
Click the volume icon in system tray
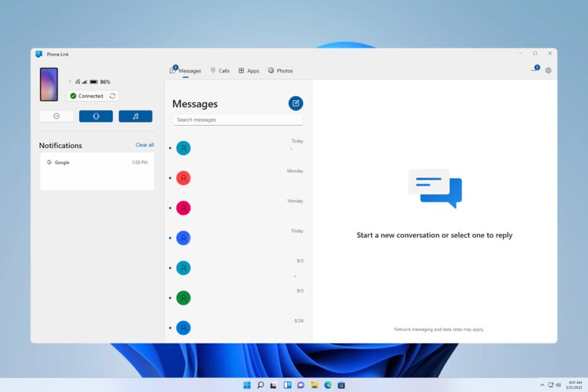click(x=558, y=385)
